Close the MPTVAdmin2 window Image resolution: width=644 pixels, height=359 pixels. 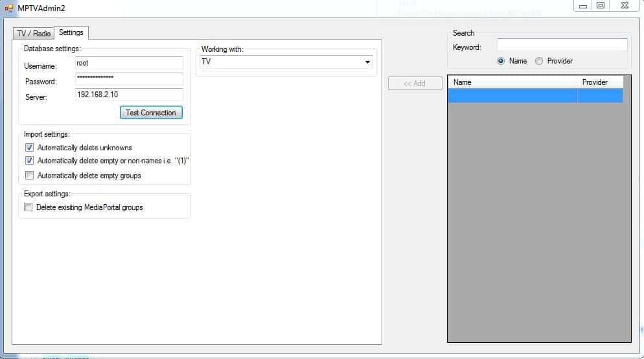[624, 6]
